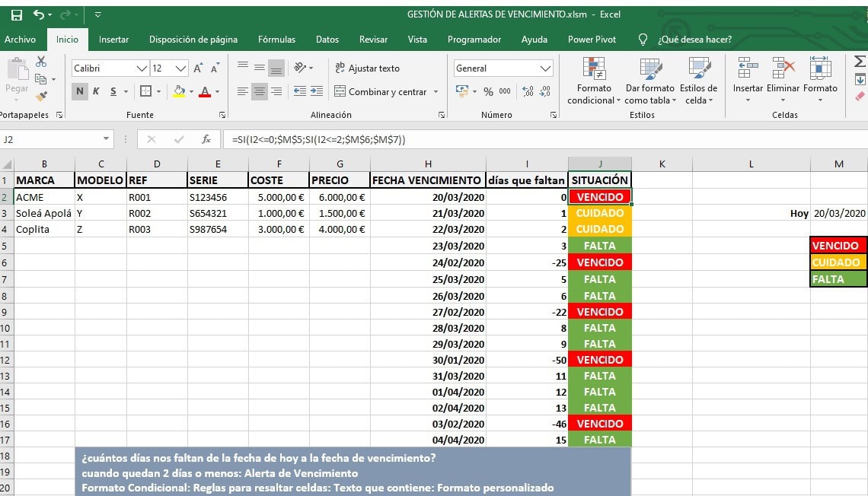Image resolution: width=868 pixels, height=496 pixels.
Task: Switch to the Fórmulas ribbon tab
Action: click(276, 40)
